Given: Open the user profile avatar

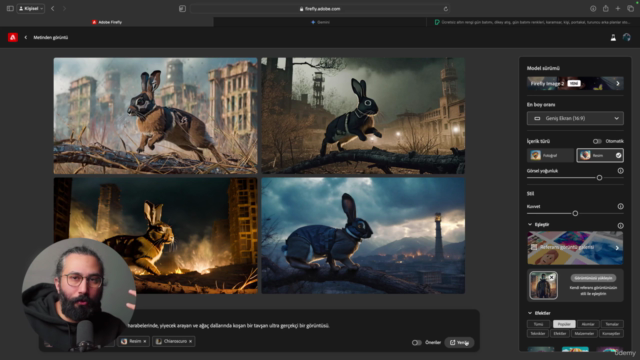Looking at the screenshot, I should 627,38.
